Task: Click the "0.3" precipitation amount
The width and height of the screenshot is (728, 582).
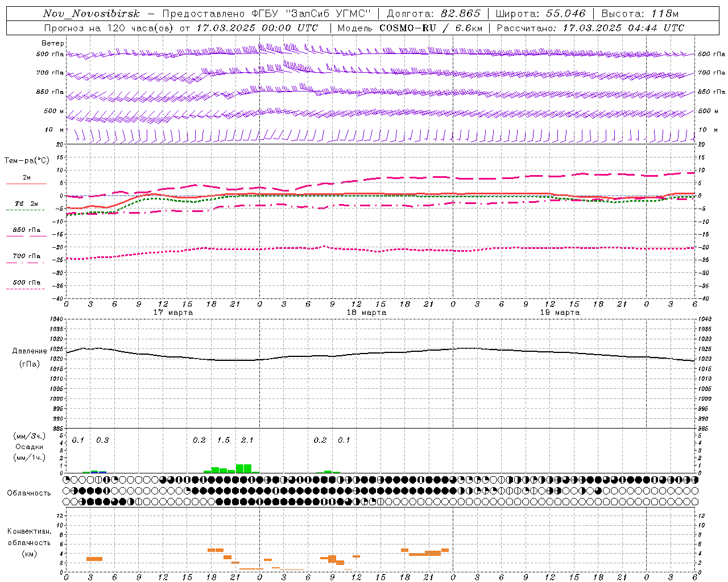Action: coord(102,440)
